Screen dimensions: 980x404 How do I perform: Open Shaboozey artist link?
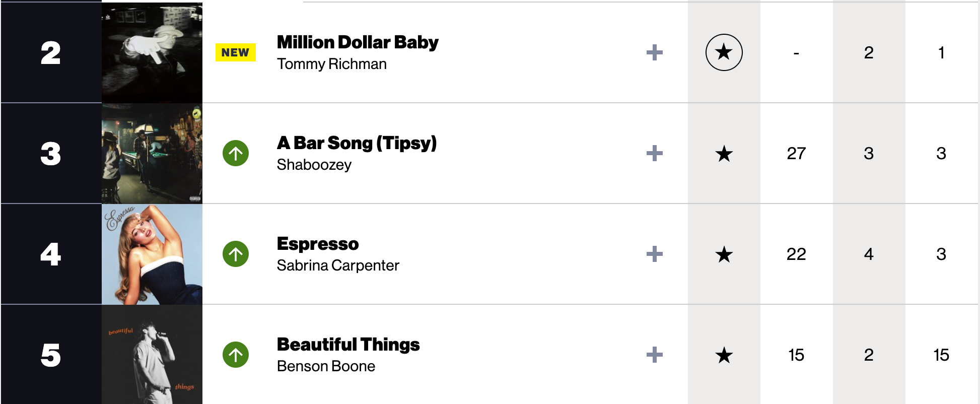click(314, 165)
